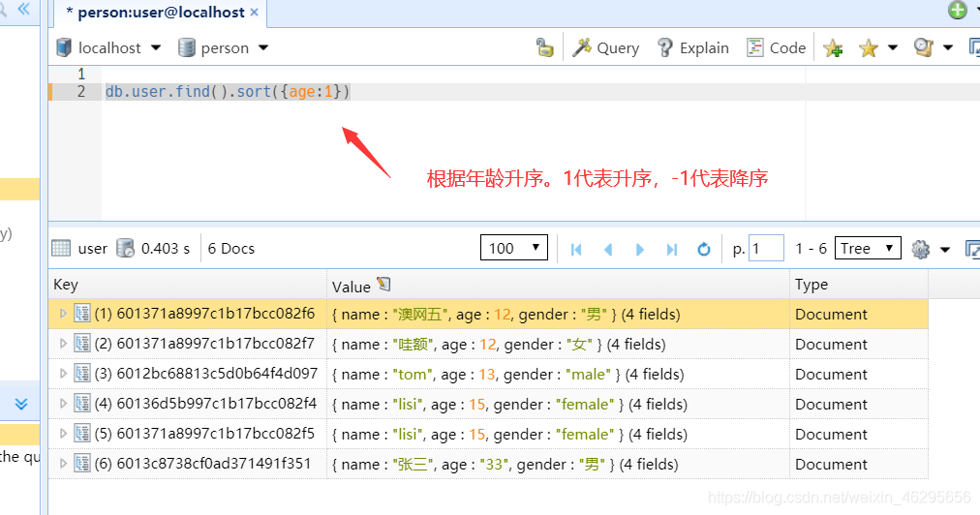Select row (1) 601371a8997c1b17bcc082f6
980x515 pixels.
tap(488, 314)
